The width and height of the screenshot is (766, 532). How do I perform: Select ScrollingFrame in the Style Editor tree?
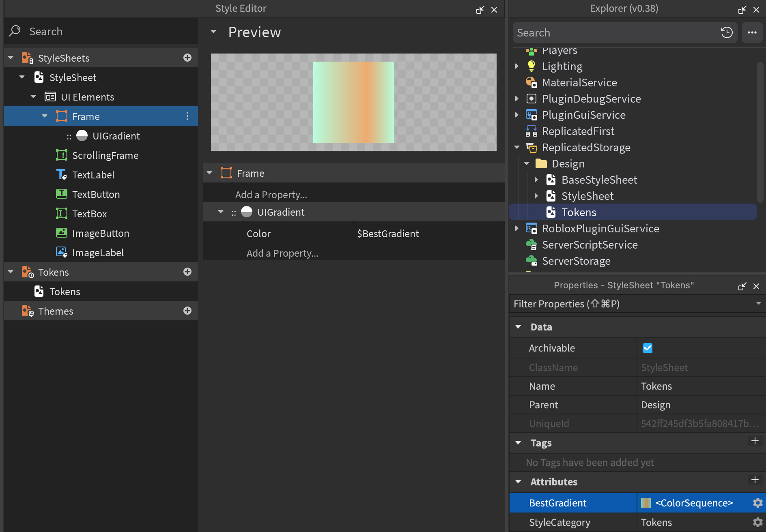101,155
